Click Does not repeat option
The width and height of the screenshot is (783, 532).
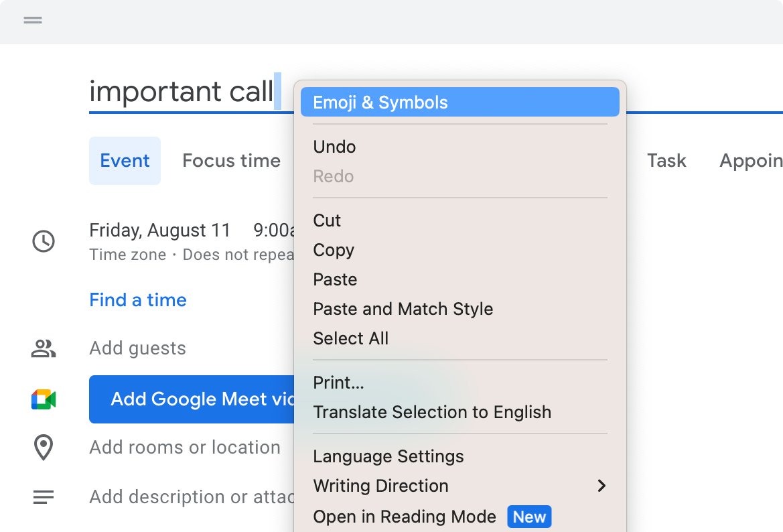pos(238,255)
